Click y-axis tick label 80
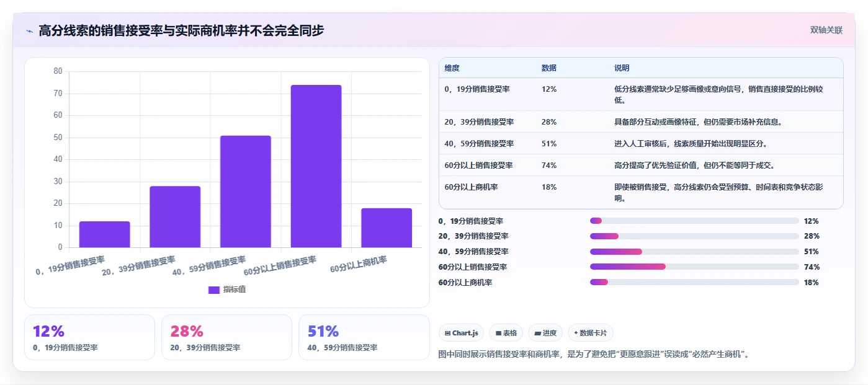The image size is (868, 385). 58,71
